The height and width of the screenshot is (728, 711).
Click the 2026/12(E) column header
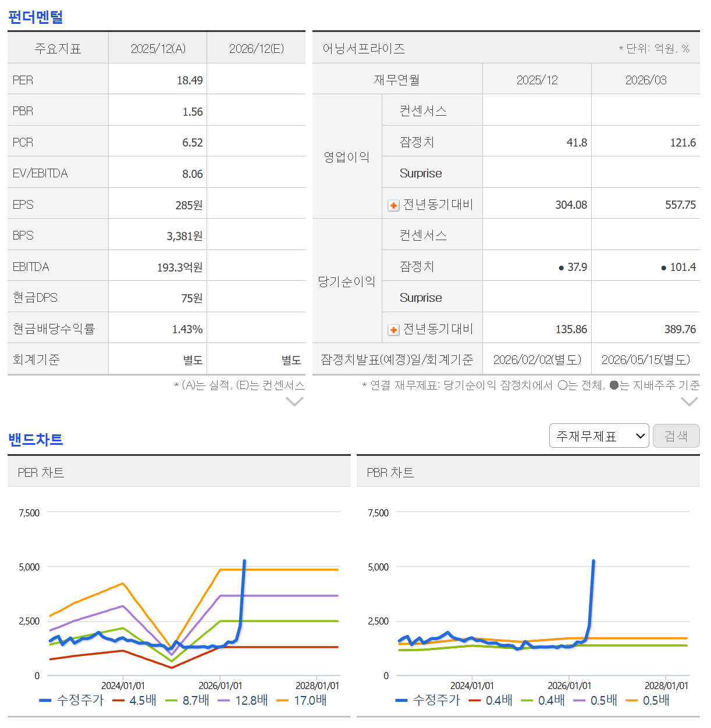pos(257,48)
